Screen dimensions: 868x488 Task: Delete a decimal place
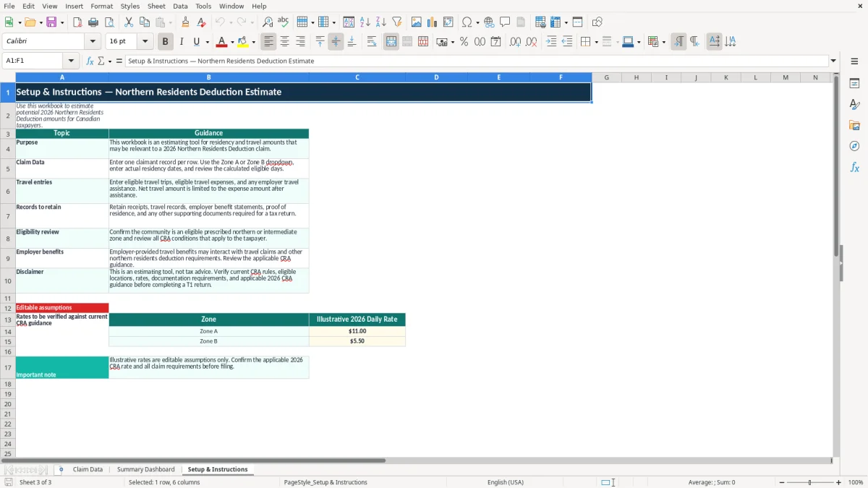tap(532, 42)
